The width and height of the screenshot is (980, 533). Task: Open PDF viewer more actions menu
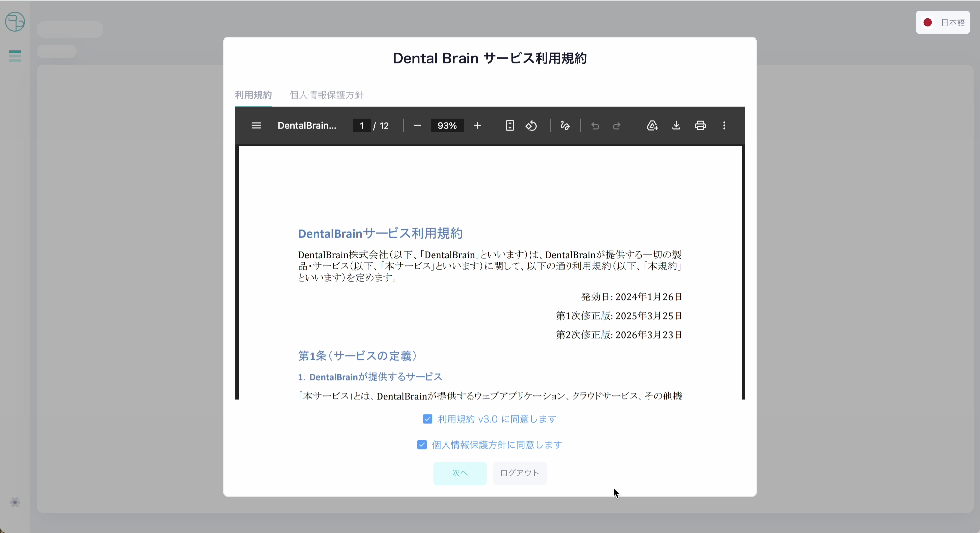click(x=724, y=126)
